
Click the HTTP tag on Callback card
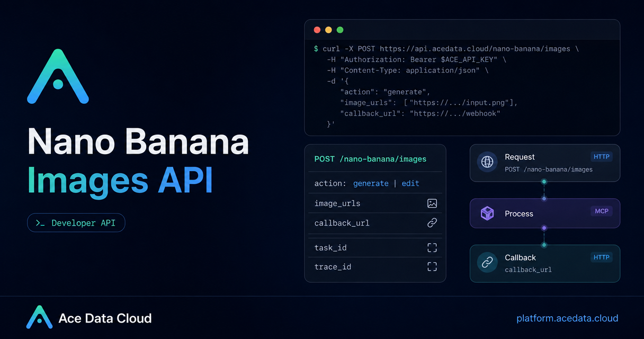tap(601, 257)
